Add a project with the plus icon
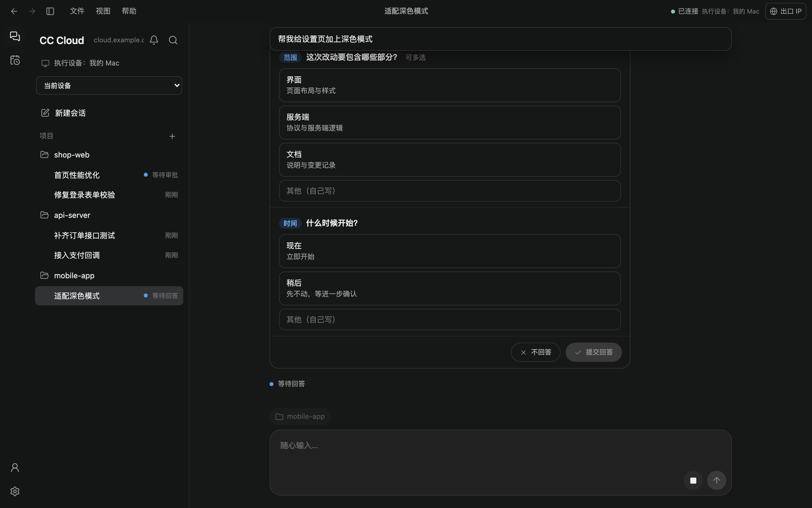Viewport: 812px width, 508px height. pyautogui.click(x=172, y=136)
